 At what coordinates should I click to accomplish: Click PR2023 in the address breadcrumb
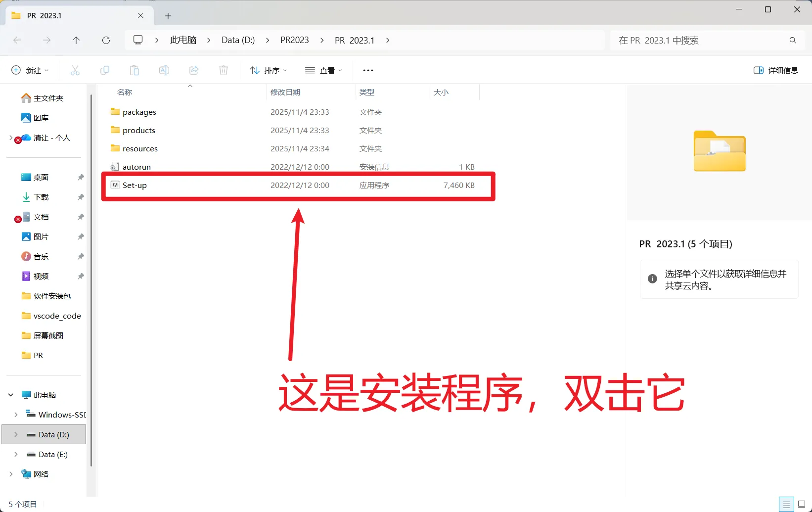295,40
